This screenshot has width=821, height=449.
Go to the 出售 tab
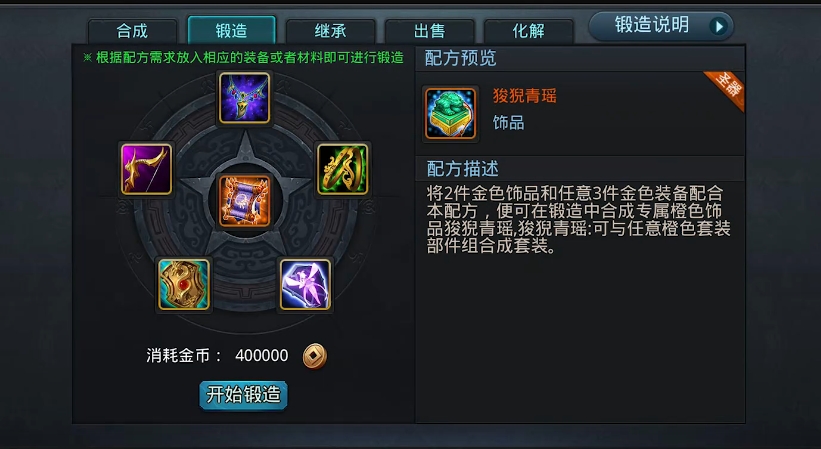[429, 31]
